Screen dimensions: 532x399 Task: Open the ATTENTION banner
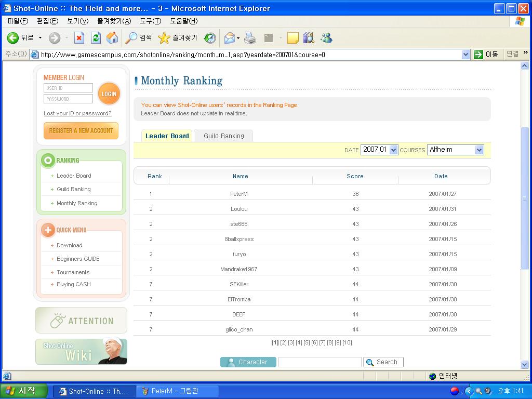pos(82,321)
